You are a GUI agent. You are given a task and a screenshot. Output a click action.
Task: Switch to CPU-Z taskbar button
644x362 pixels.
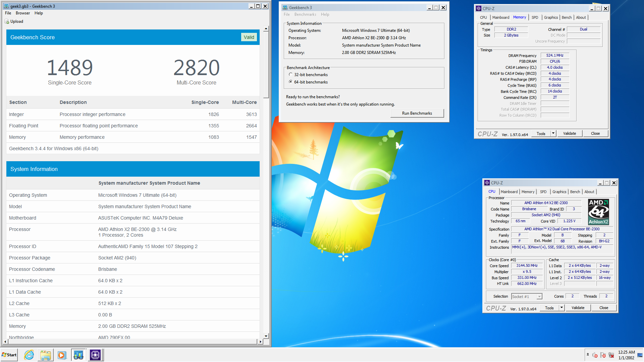click(x=95, y=355)
